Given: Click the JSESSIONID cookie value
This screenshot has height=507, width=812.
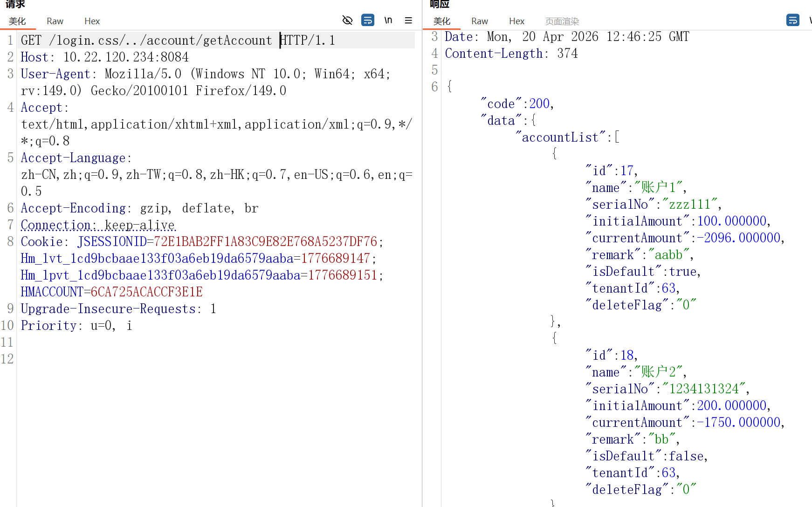Looking at the screenshot, I should [265, 242].
